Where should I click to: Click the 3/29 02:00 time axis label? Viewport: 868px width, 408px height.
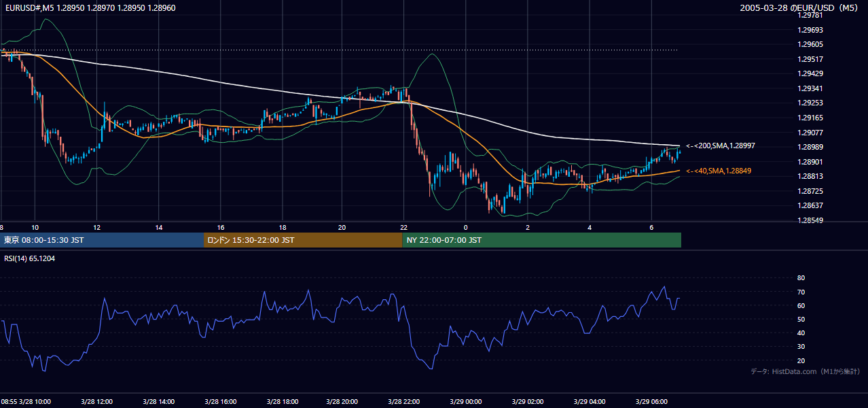pos(528,401)
